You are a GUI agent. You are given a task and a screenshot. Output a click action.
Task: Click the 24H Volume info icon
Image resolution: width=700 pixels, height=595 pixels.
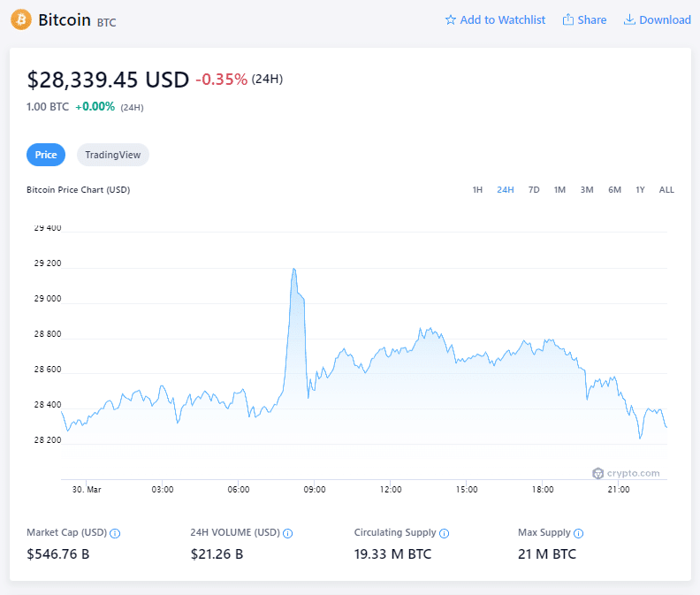click(x=288, y=533)
